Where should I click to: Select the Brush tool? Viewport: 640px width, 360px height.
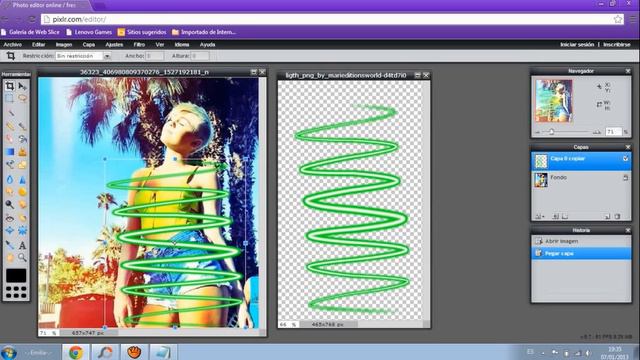pos(22,126)
